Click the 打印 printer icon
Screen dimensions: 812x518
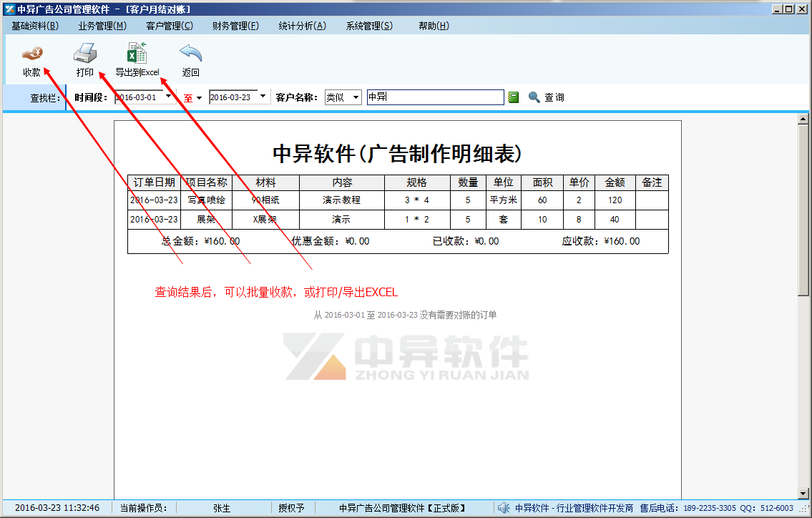(x=85, y=53)
